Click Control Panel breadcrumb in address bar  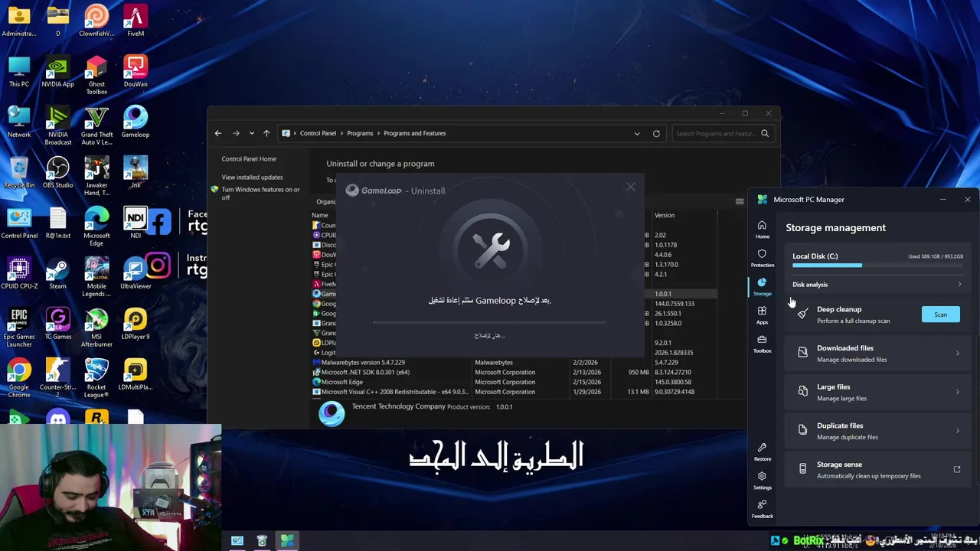tap(318, 133)
